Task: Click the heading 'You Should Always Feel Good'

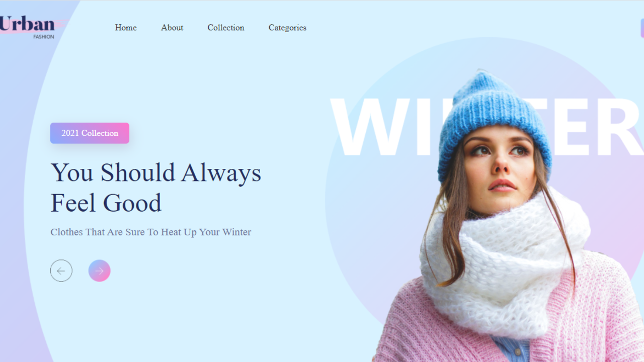Action: point(156,188)
